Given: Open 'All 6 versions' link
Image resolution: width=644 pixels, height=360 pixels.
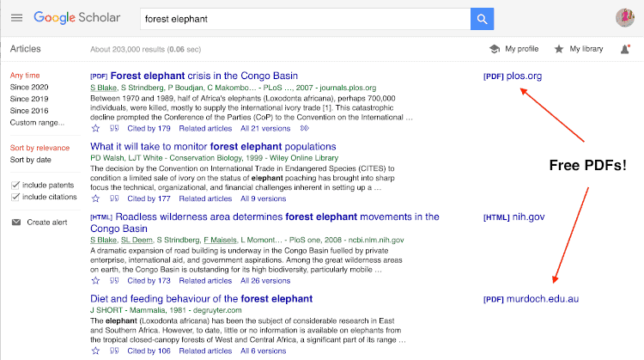Looking at the screenshot, I should 264,351.
